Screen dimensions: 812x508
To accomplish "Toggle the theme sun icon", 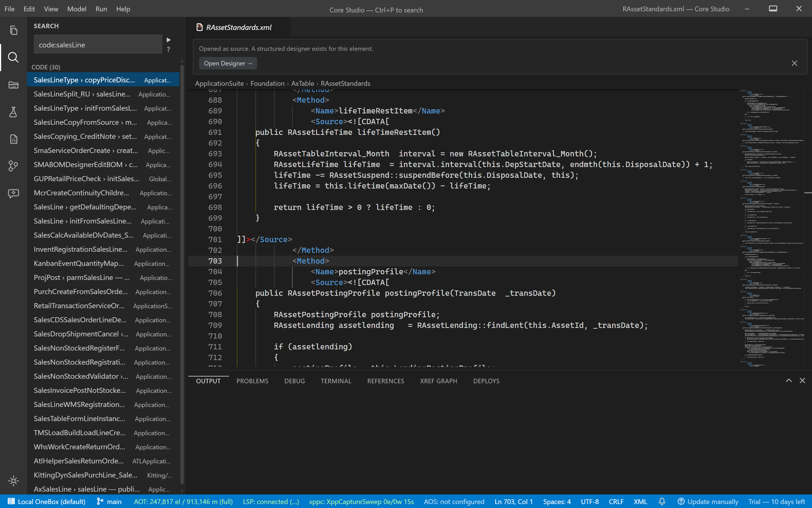I will 14,481.
